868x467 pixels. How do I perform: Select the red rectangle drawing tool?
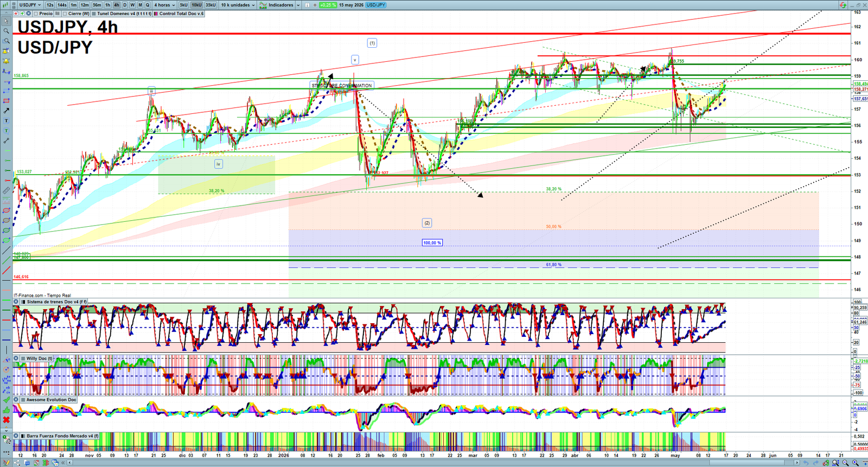click(x=6, y=101)
